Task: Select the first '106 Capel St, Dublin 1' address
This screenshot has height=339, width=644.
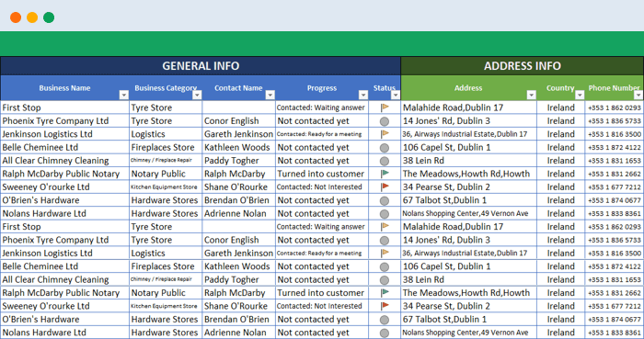Action: [468, 147]
